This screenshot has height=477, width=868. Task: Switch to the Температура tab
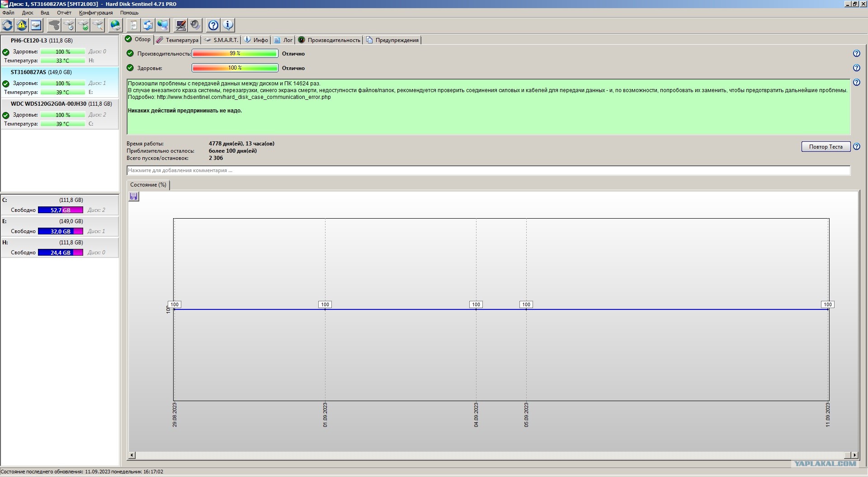click(177, 40)
